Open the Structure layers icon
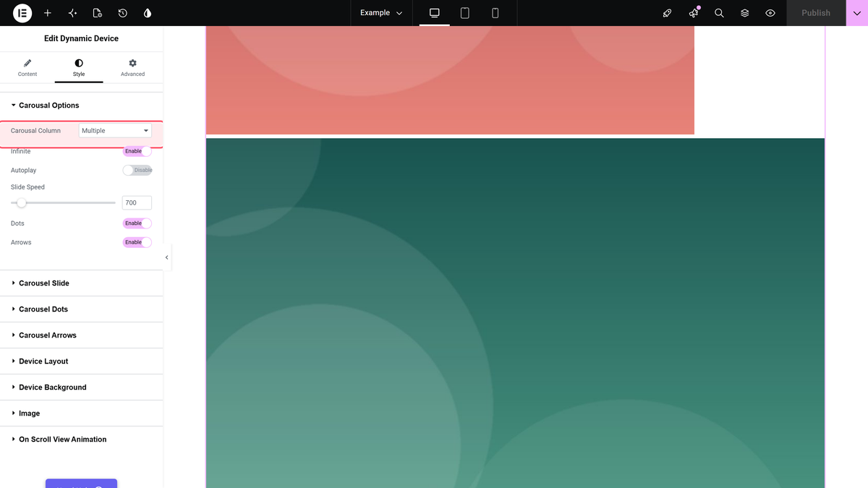 (x=744, y=13)
